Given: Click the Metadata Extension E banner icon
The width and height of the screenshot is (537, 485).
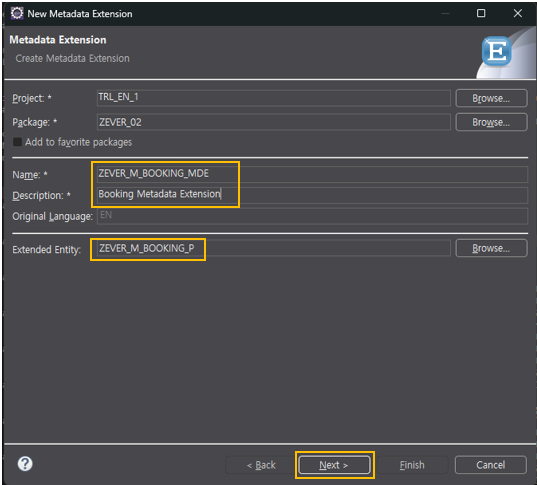Looking at the screenshot, I should [497, 51].
